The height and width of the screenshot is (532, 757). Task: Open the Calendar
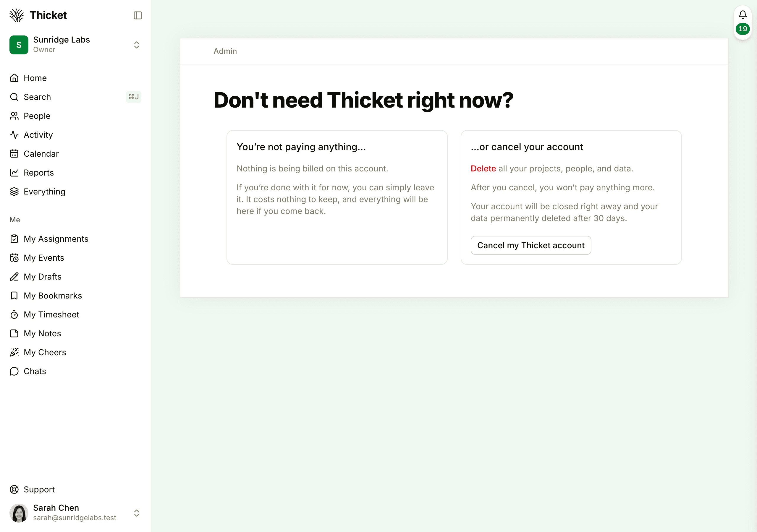75,154
